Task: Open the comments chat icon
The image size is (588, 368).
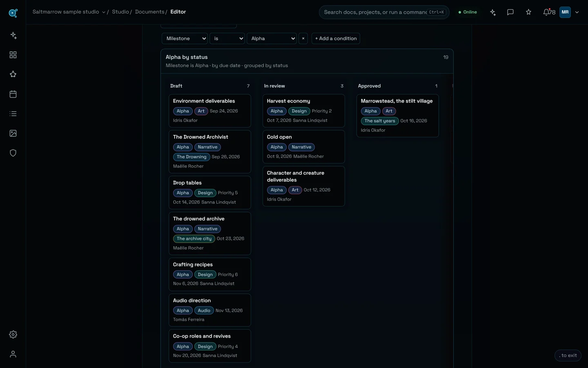Action: tap(510, 12)
